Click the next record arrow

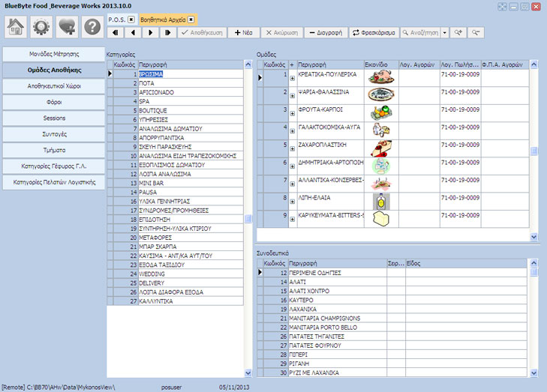click(150, 33)
